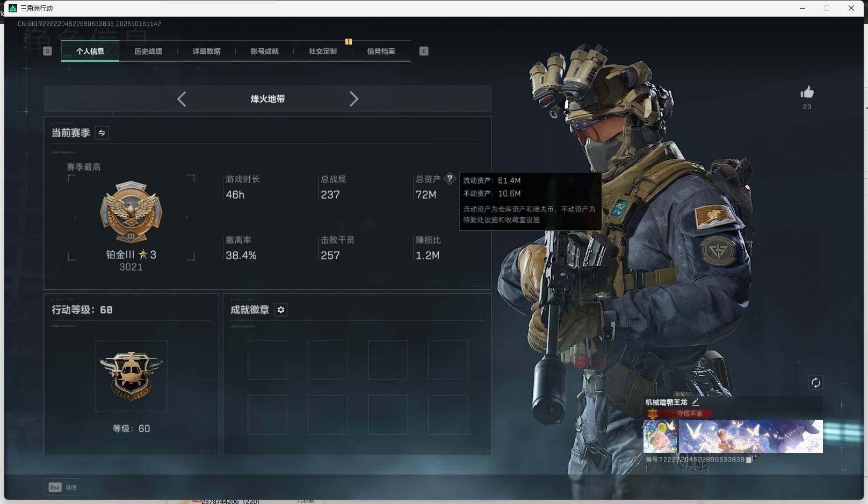Select the first empty achievement badge slot
The width and height of the screenshot is (868, 504).
[x=267, y=360]
